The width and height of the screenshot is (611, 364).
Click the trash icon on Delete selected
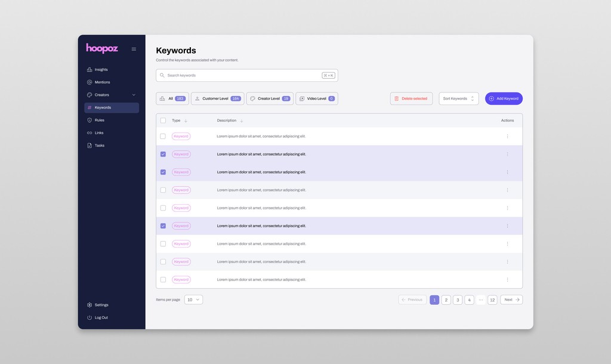[396, 98]
